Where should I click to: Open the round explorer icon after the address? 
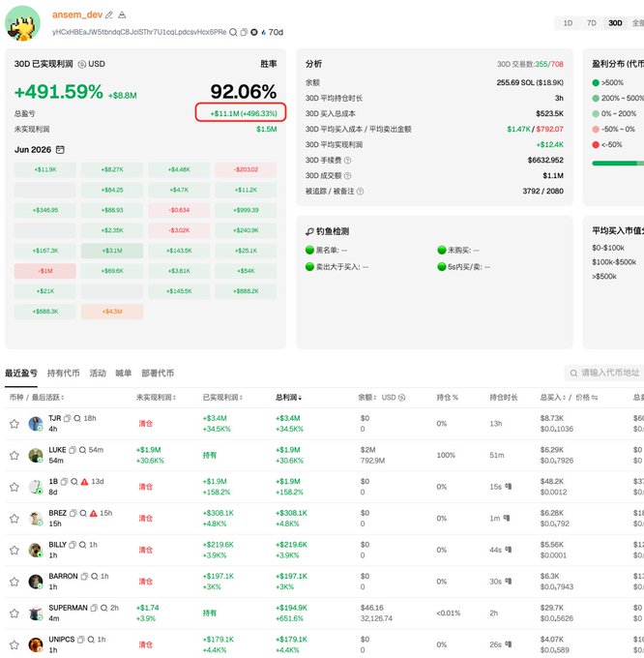(x=254, y=32)
